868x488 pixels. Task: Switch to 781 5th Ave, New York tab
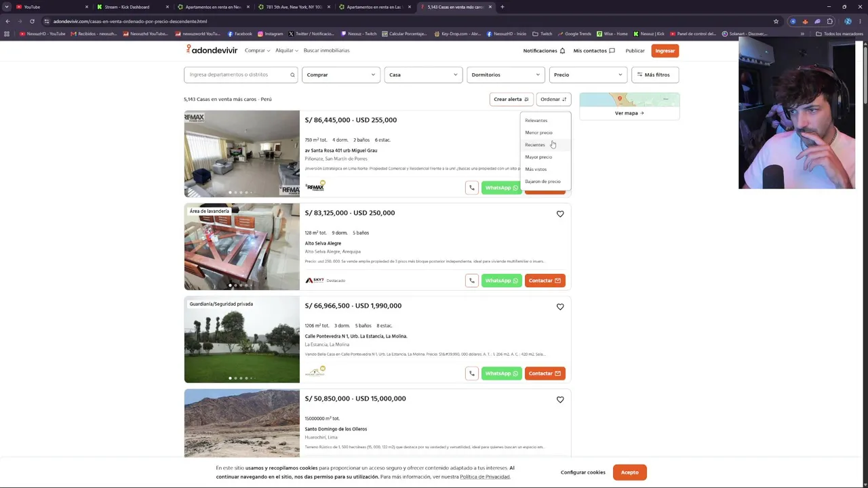point(293,7)
